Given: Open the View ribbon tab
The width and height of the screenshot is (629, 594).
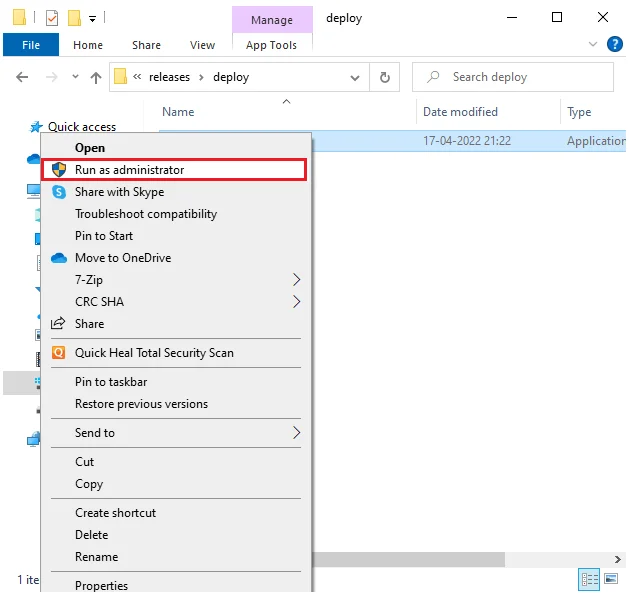Looking at the screenshot, I should pyautogui.click(x=203, y=45).
